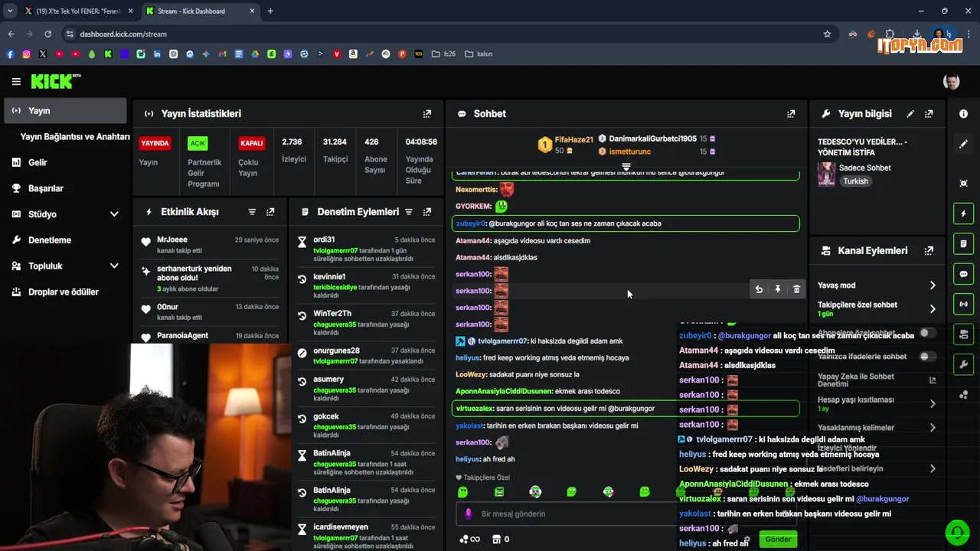Open Yayın Bağlantısı ve Anahtarı page

[75, 136]
